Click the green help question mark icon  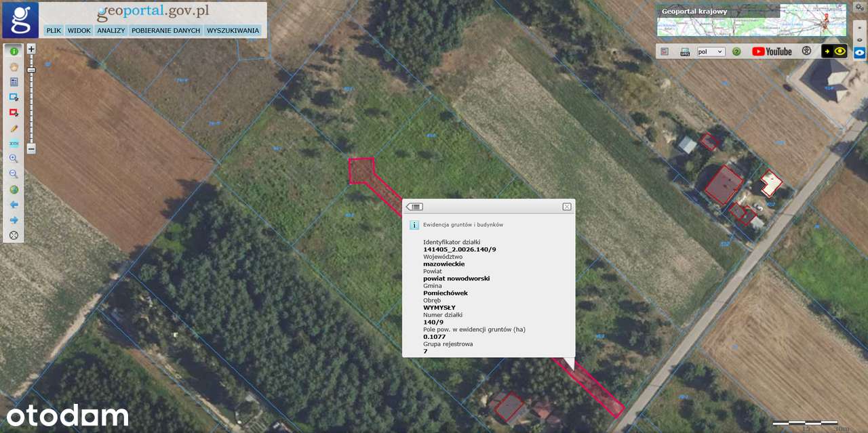[736, 51]
